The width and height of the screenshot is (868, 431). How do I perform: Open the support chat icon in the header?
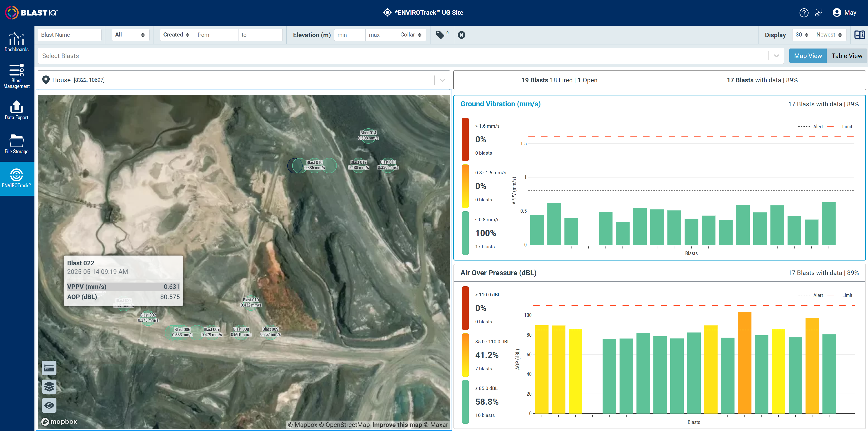(818, 13)
